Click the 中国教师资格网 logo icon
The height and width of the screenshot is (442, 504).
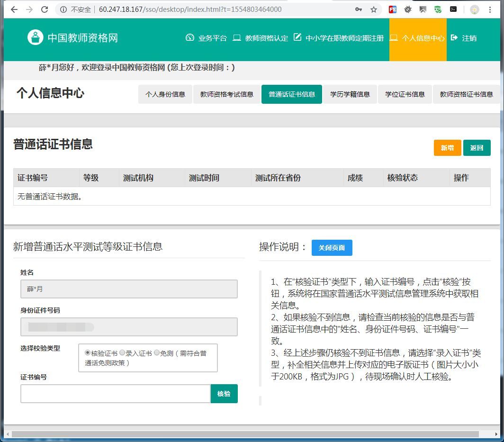tap(36, 37)
